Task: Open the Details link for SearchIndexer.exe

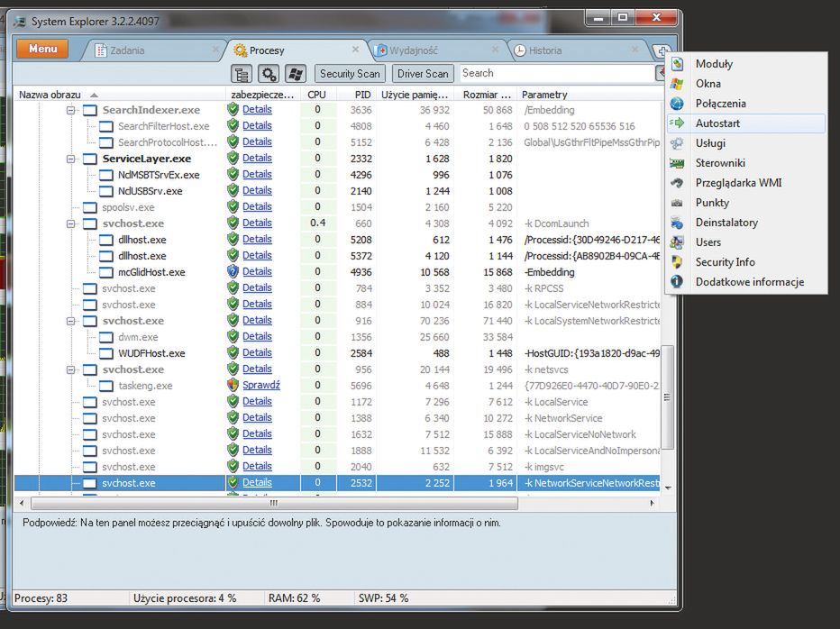Action: point(257,109)
